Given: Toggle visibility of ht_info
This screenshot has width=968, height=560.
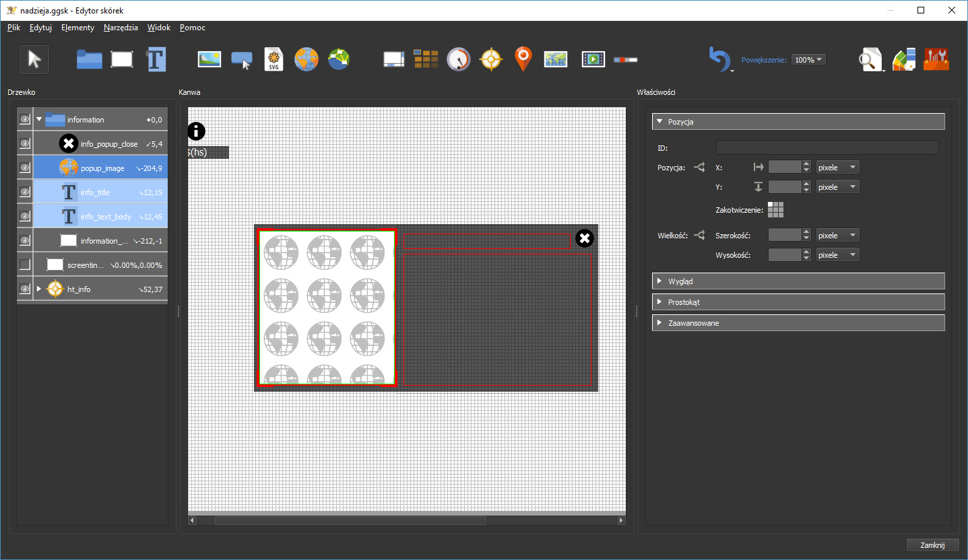Looking at the screenshot, I should click(x=25, y=289).
